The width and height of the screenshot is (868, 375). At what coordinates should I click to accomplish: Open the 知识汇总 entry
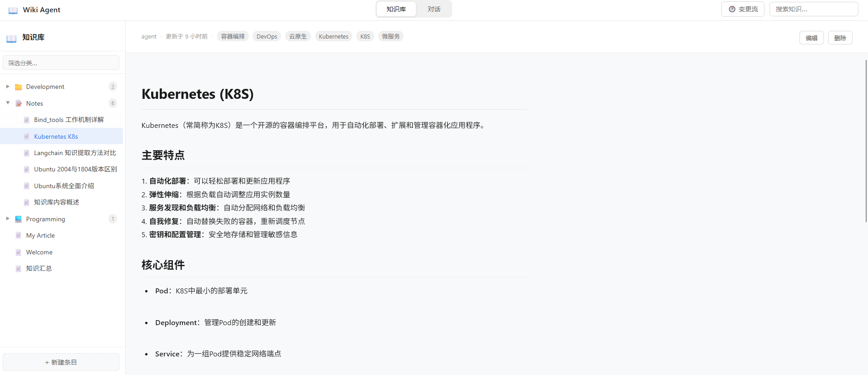(62, 268)
